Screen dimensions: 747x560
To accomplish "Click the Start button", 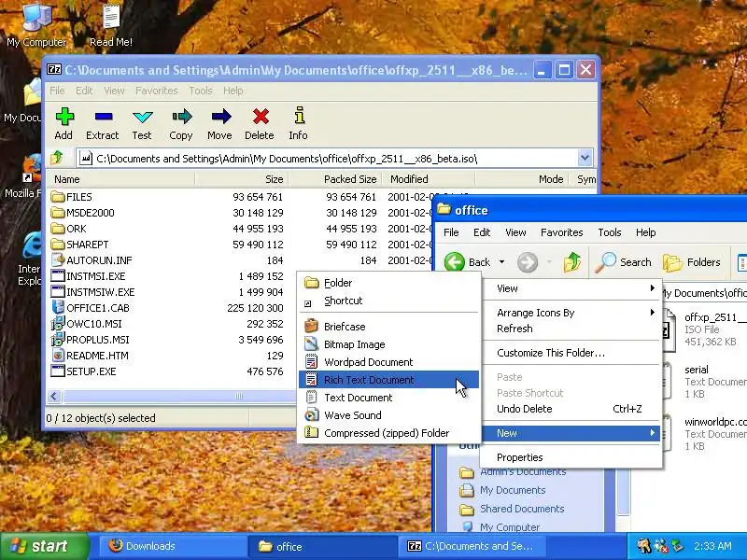I will (x=44, y=546).
